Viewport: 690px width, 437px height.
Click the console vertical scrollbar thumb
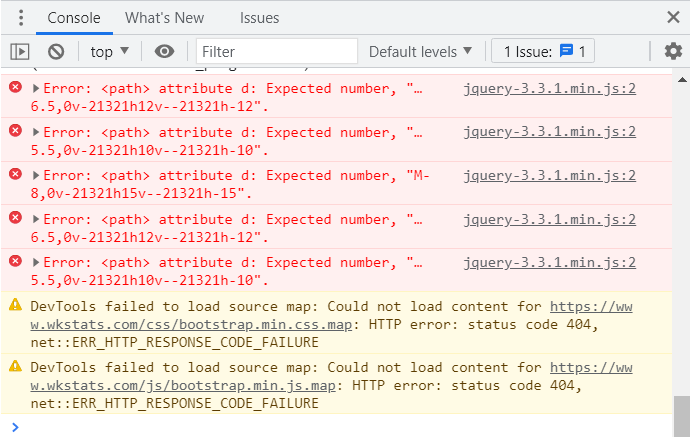click(x=681, y=409)
